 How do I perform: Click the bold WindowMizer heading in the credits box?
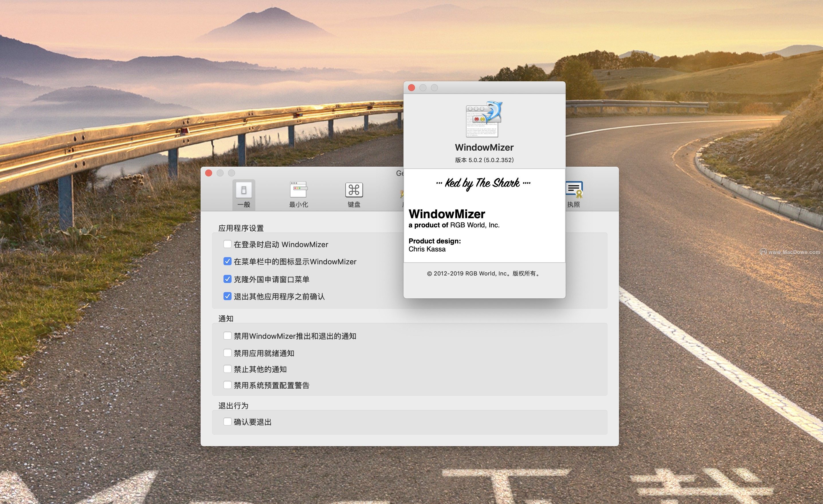[447, 214]
